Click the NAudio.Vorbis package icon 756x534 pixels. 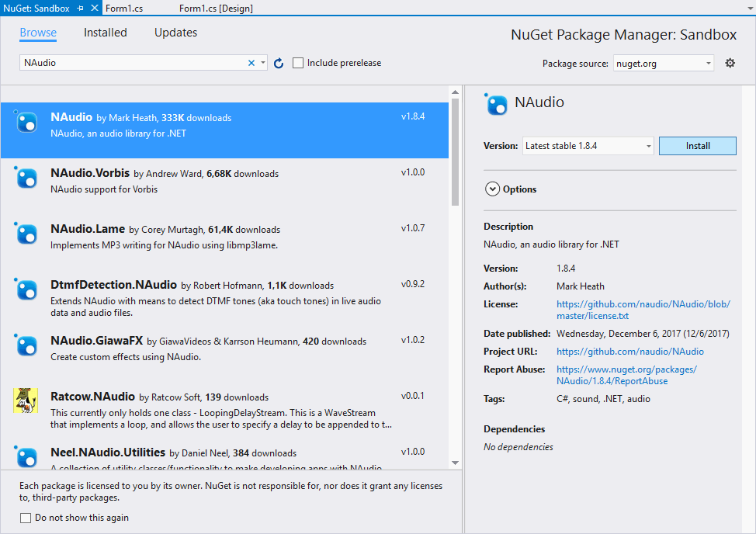pos(27,179)
